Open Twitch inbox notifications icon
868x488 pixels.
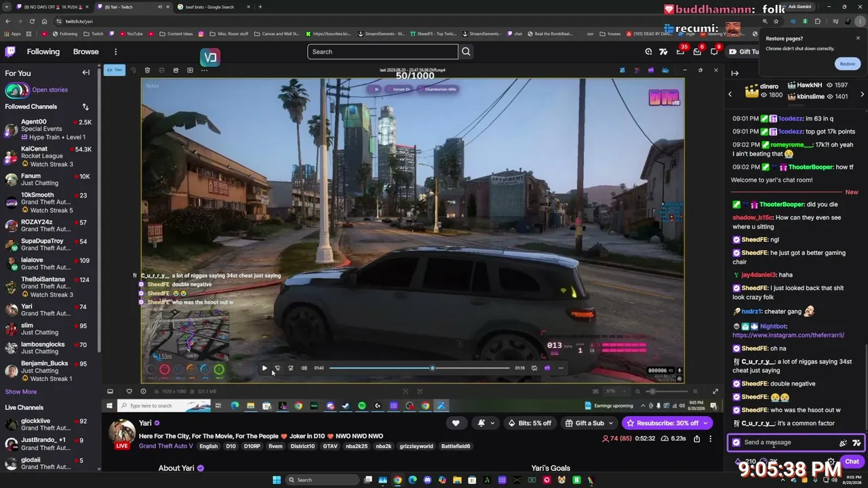coord(697,52)
